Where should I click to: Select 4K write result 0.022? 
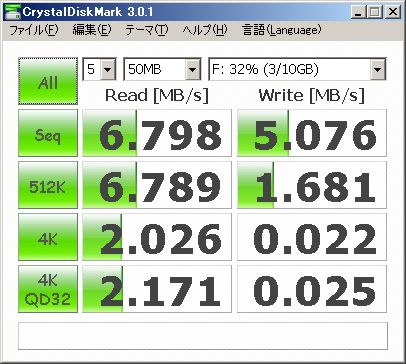(x=312, y=237)
